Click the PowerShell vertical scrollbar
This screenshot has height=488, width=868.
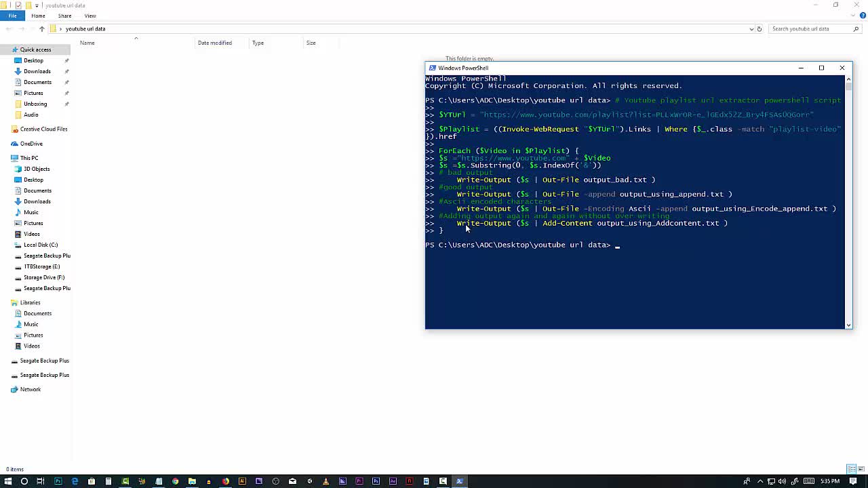pos(848,201)
